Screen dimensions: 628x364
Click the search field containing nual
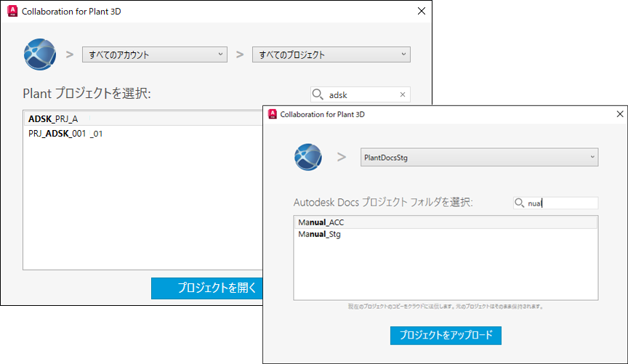[x=556, y=203]
